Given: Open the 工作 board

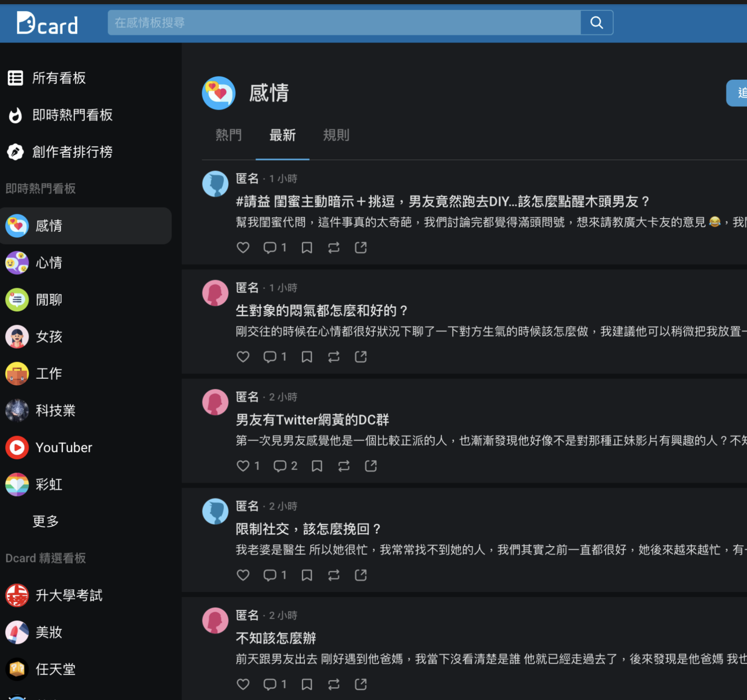Looking at the screenshot, I should 86,373.
